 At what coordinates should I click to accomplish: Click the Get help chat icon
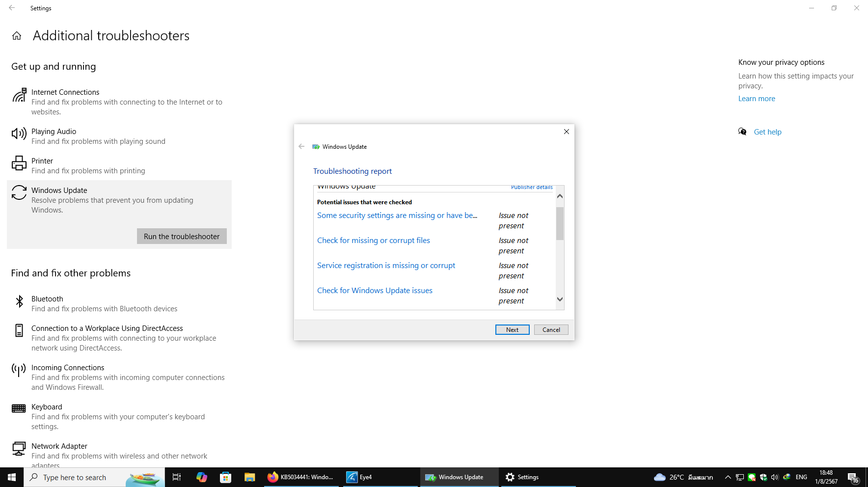point(742,132)
